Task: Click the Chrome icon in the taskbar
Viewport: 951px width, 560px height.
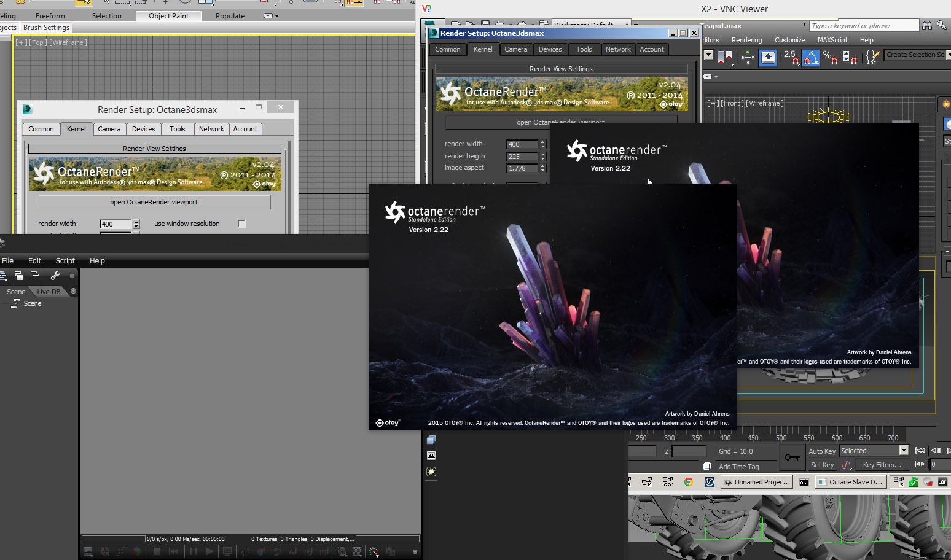Action: pyautogui.click(x=689, y=482)
